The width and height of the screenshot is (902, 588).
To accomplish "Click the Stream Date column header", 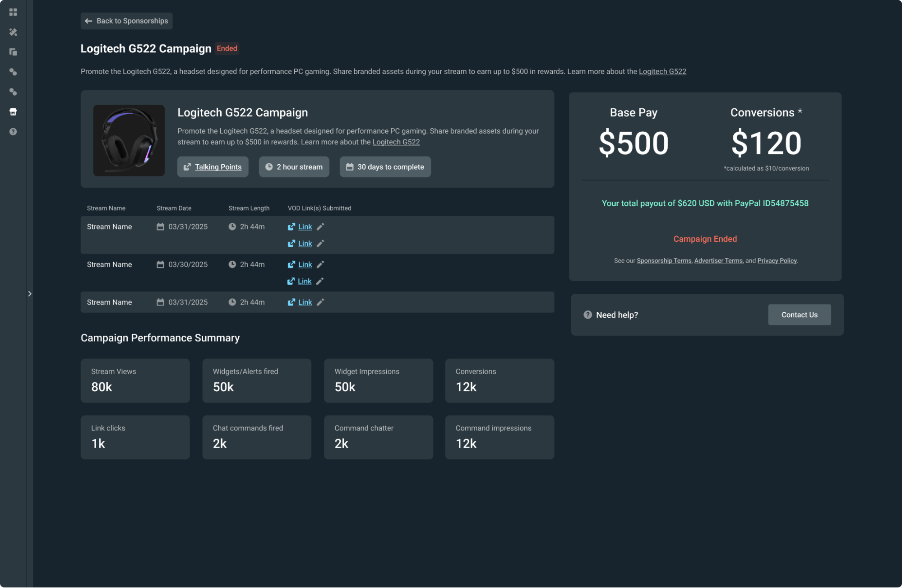I will pos(174,208).
